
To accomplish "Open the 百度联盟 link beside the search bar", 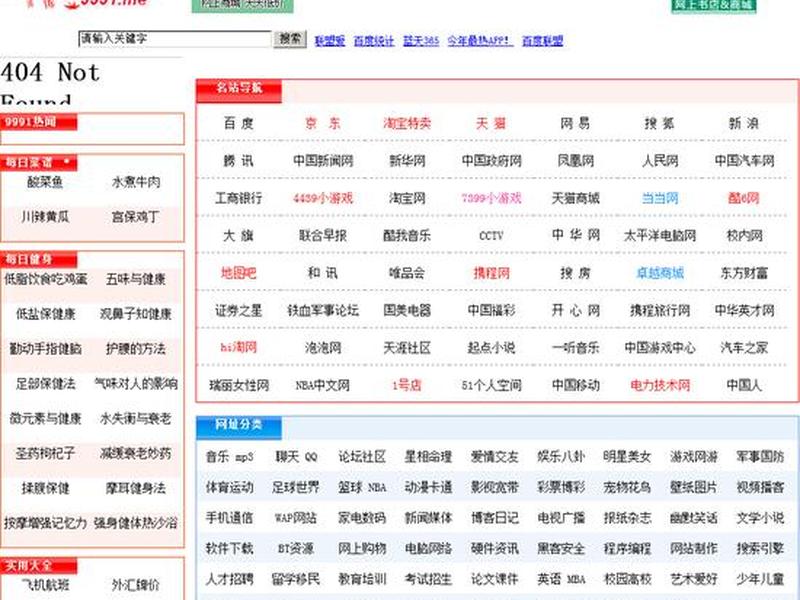I will click(542, 41).
